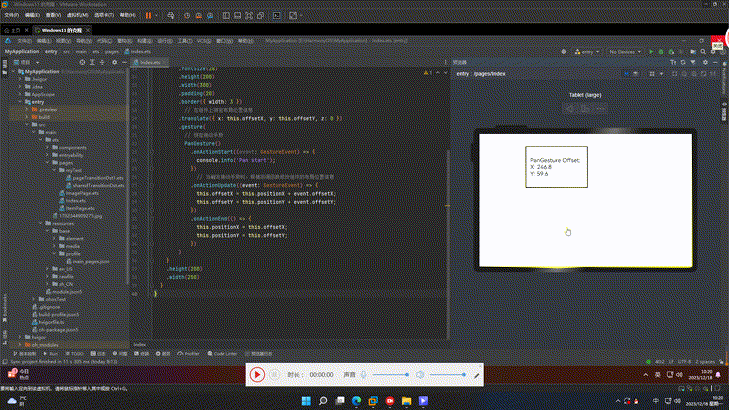Open the Profiler tool window

[188, 354]
